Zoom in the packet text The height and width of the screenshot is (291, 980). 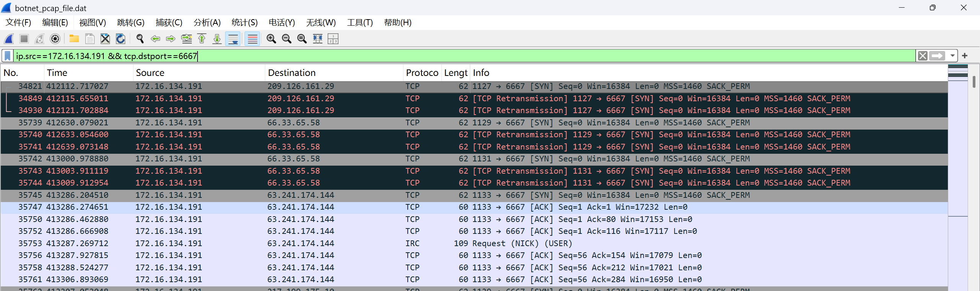(x=271, y=39)
